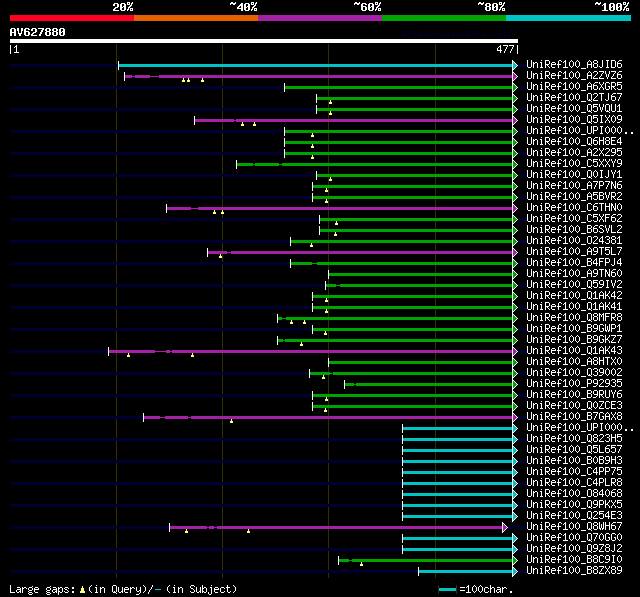This screenshot has width=640, height=597.
Task: Select the UniRef100_B9GKZ7 label
Action: pyautogui.click(x=574, y=340)
